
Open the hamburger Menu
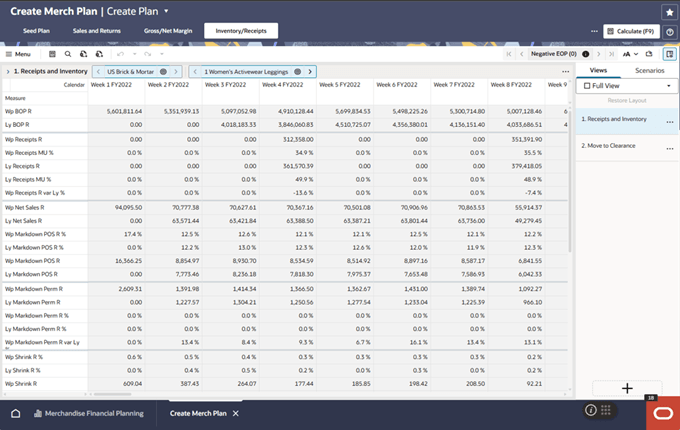tap(18, 54)
